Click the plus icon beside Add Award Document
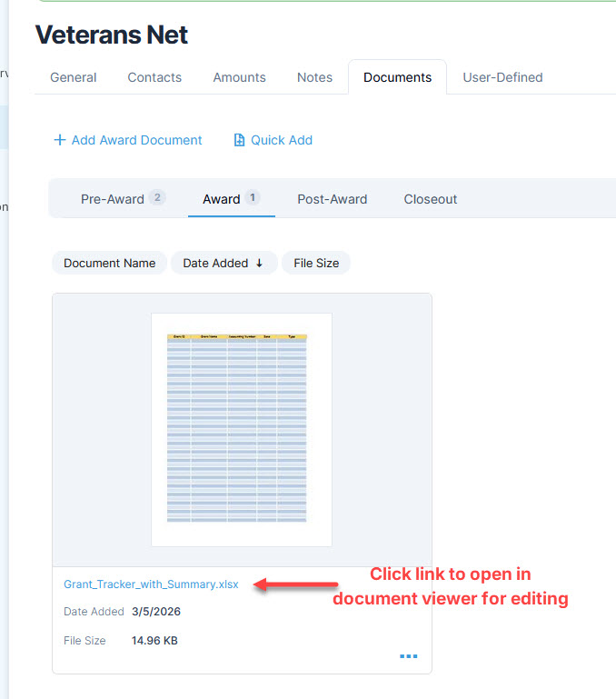Image resolution: width=616 pixels, height=699 pixels. pos(60,140)
